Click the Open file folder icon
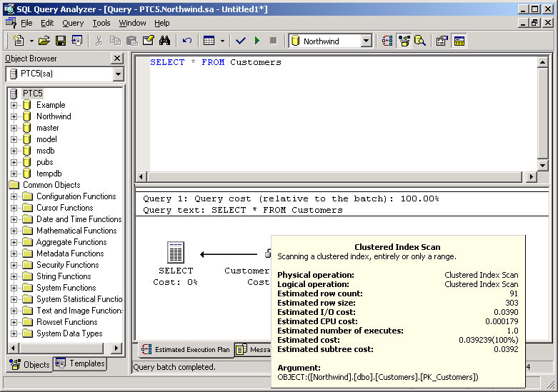Screen dimensions: 558x392 [x=44, y=41]
